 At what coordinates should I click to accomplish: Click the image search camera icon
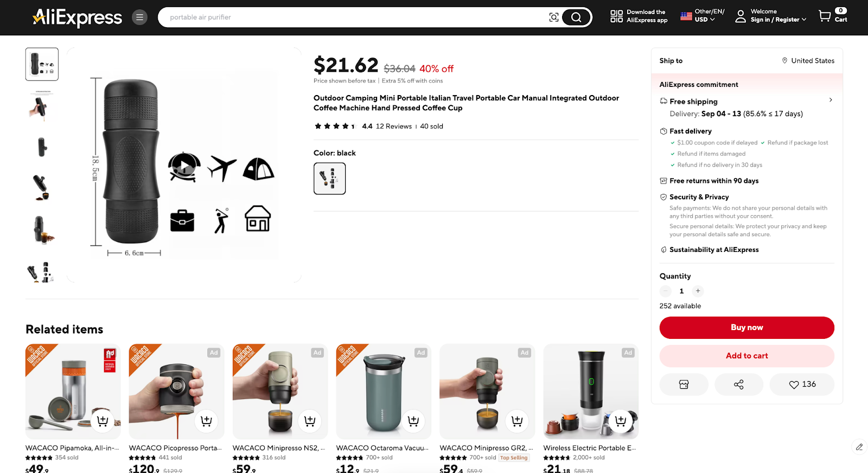click(x=554, y=17)
